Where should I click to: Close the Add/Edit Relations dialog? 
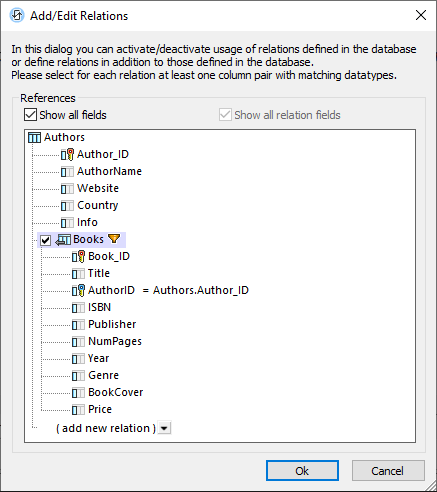pos(421,15)
